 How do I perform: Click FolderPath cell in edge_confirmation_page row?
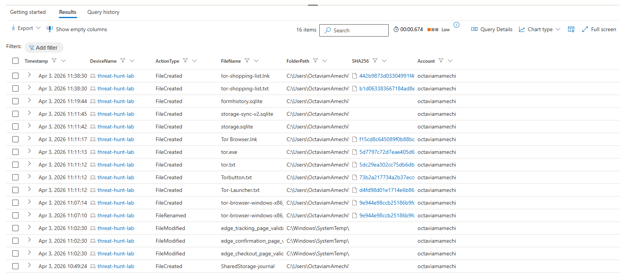(x=318, y=241)
